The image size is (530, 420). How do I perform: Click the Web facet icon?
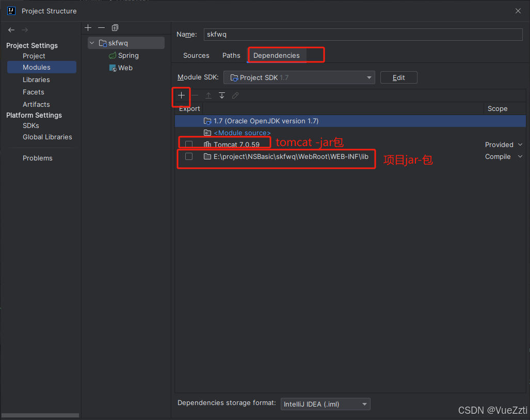pos(113,68)
